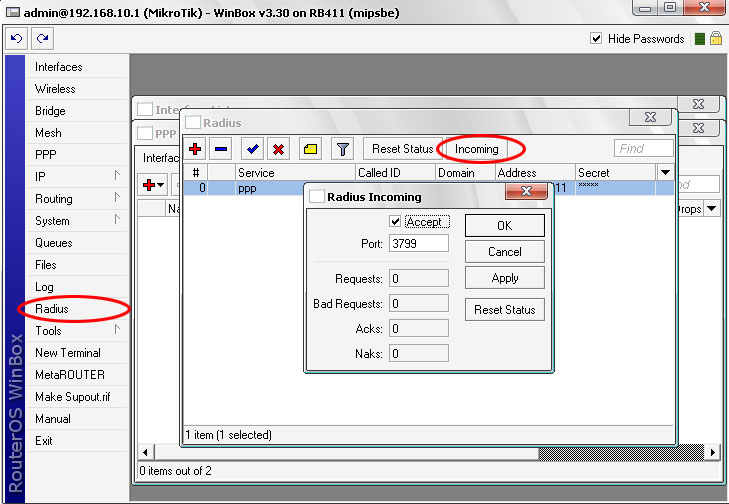The height and width of the screenshot is (504, 729).
Task: Expand the Routing submenu arrow
Action: point(117,198)
